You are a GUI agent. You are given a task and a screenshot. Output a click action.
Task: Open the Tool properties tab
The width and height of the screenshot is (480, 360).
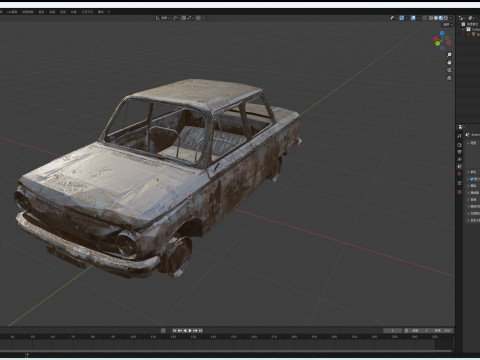point(460,136)
